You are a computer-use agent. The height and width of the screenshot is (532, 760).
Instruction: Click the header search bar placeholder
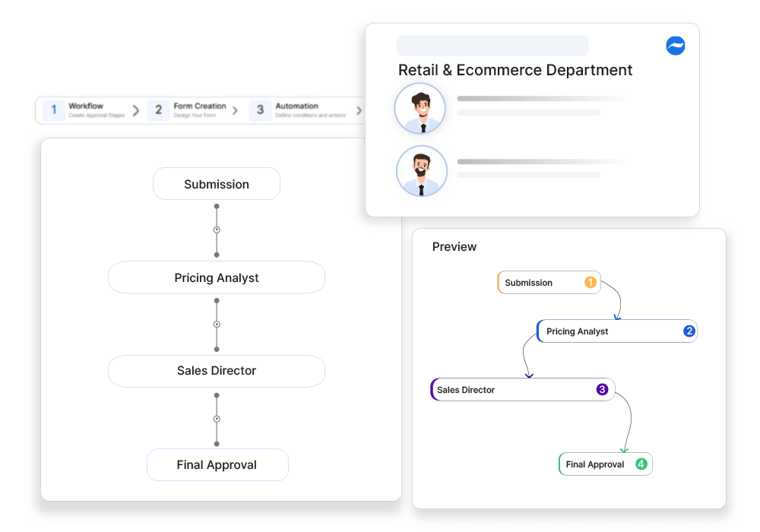click(492, 46)
